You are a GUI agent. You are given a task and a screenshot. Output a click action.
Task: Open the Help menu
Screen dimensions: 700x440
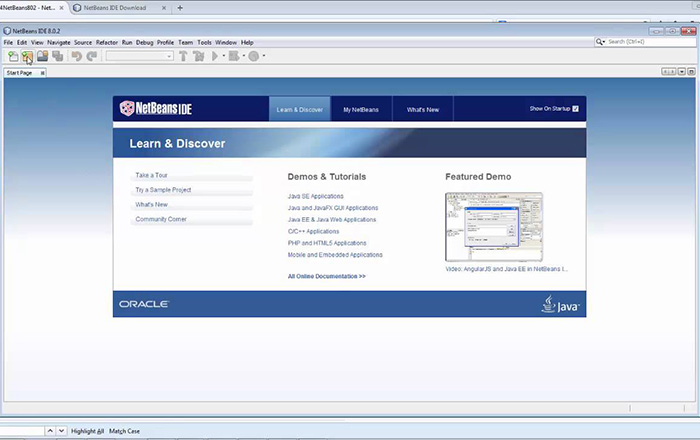pos(247,42)
